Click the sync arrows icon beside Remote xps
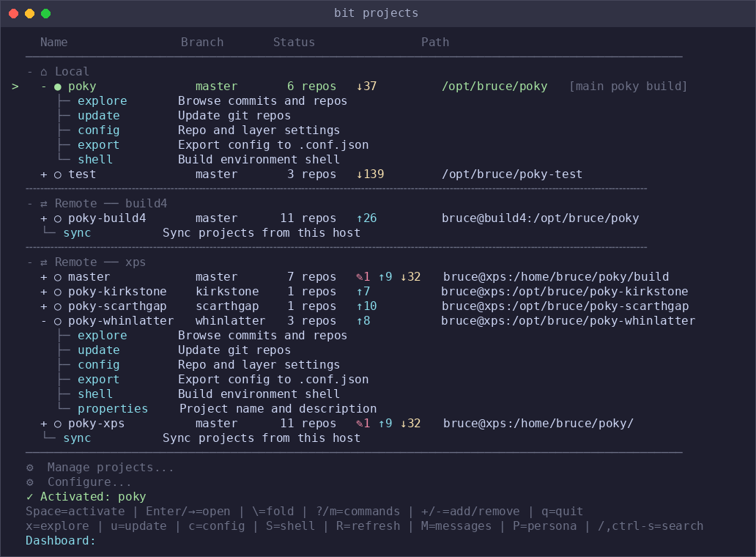 (x=44, y=263)
